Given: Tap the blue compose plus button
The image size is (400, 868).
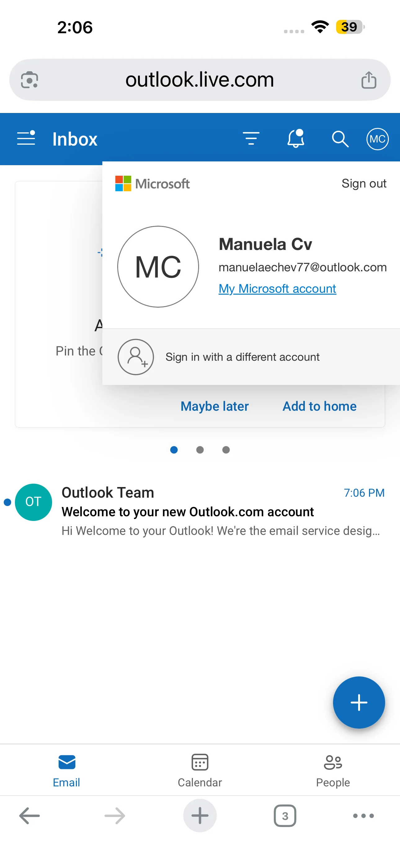Looking at the screenshot, I should 358,703.
